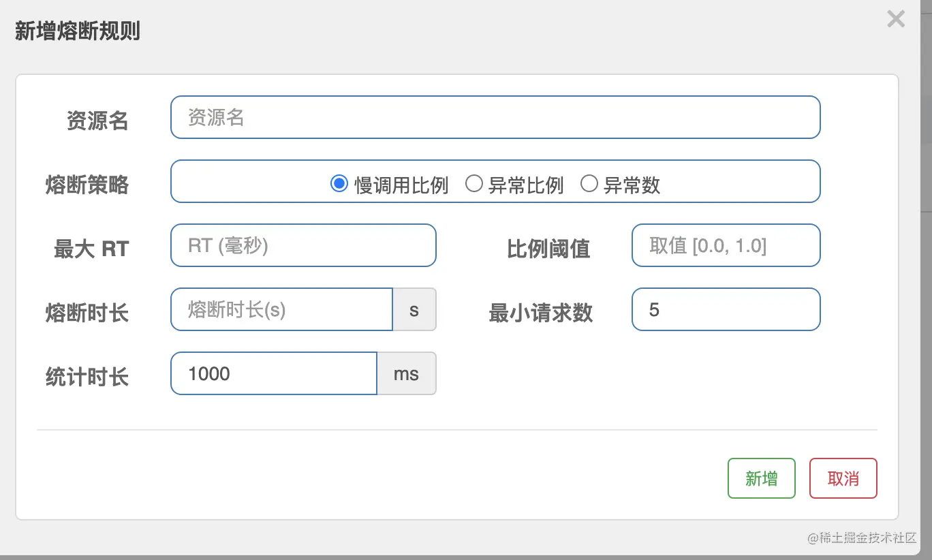Click the 统计时长 label
This screenshot has width=932, height=560.
pos(87,377)
